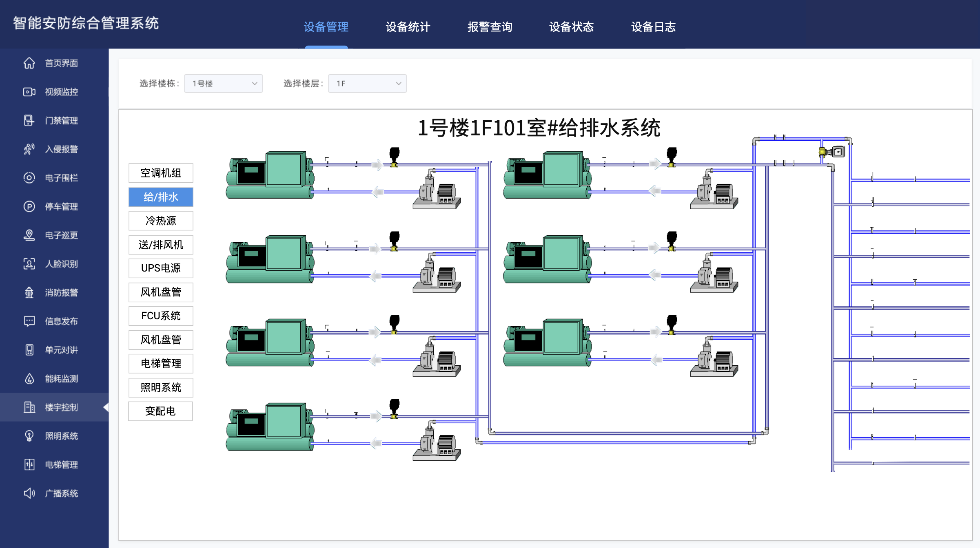The image size is (980, 548).
Task: Click the home icon for 首页界面
Action: (29, 63)
